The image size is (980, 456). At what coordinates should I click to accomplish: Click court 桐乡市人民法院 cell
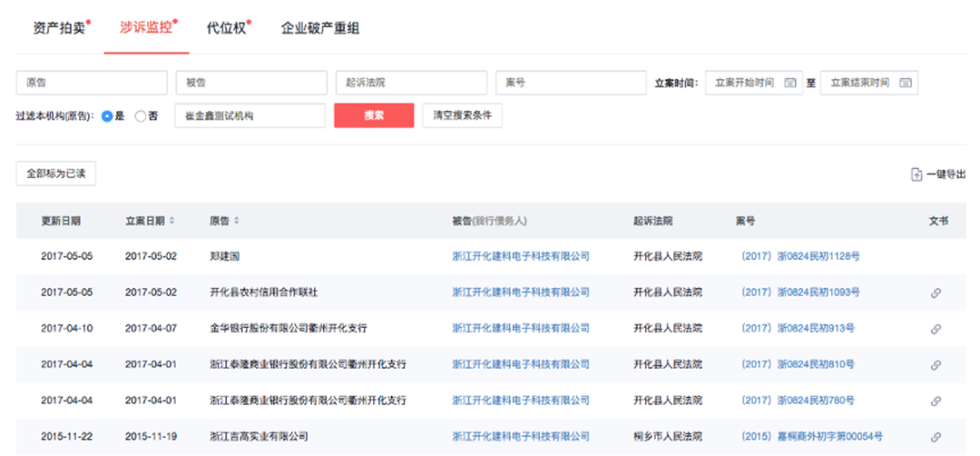pyautogui.click(x=668, y=436)
